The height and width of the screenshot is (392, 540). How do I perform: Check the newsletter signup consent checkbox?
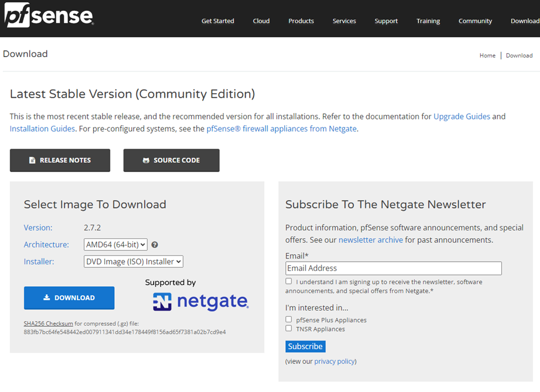pos(289,281)
